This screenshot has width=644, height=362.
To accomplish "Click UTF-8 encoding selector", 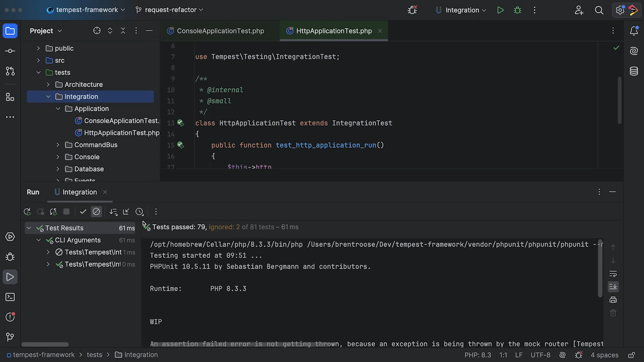I will (x=540, y=355).
